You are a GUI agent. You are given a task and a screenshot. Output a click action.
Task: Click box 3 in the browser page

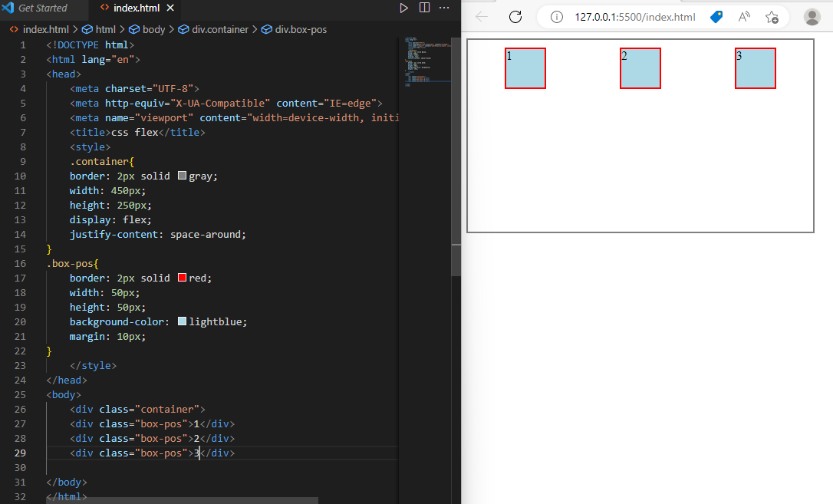pos(756,68)
